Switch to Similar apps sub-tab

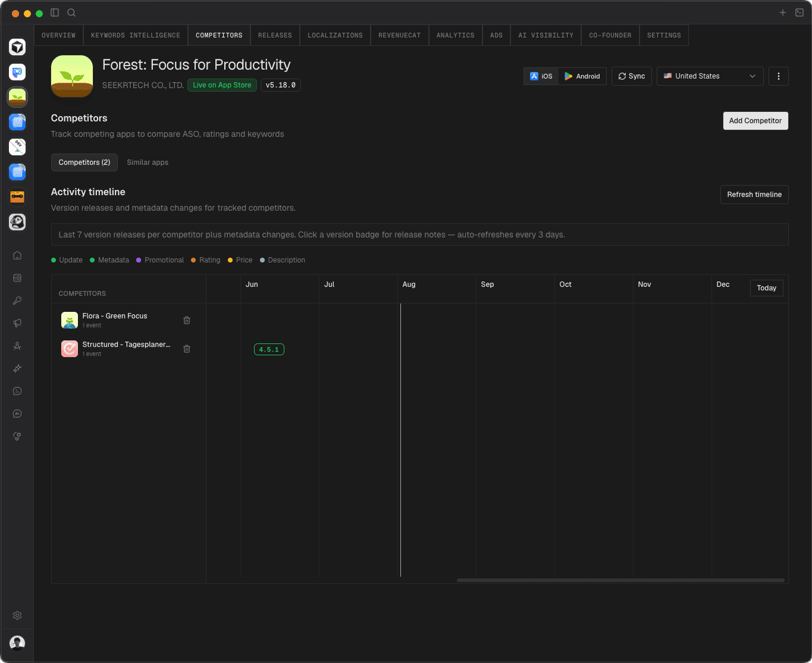pos(148,162)
